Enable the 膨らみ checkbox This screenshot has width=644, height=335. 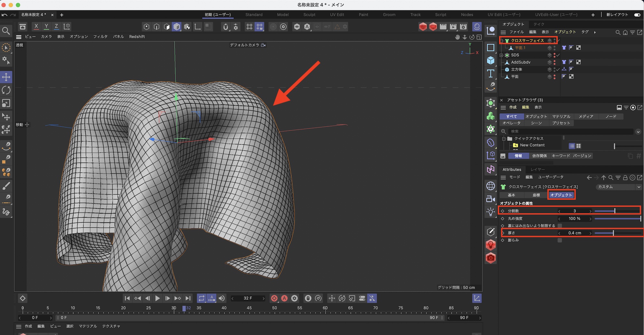pos(560,240)
